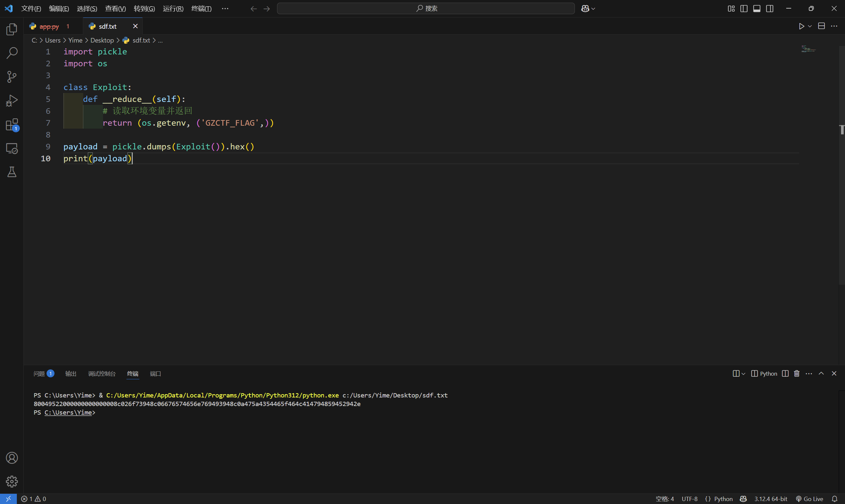Screen dimensions: 845x504
Task: Expand the run button dropdown arrow
Action: tap(810, 26)
